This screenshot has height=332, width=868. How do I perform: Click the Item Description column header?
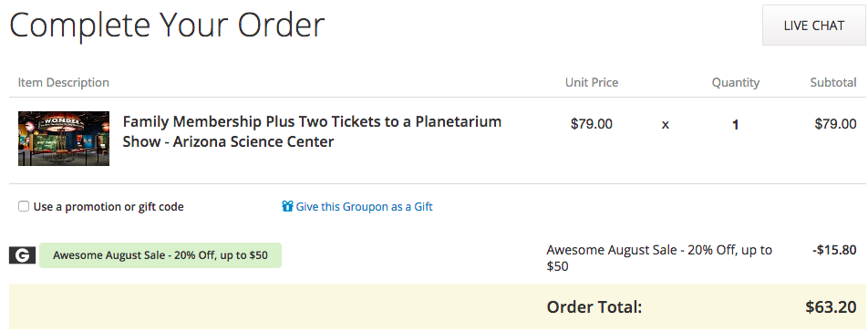click(64, 83)
